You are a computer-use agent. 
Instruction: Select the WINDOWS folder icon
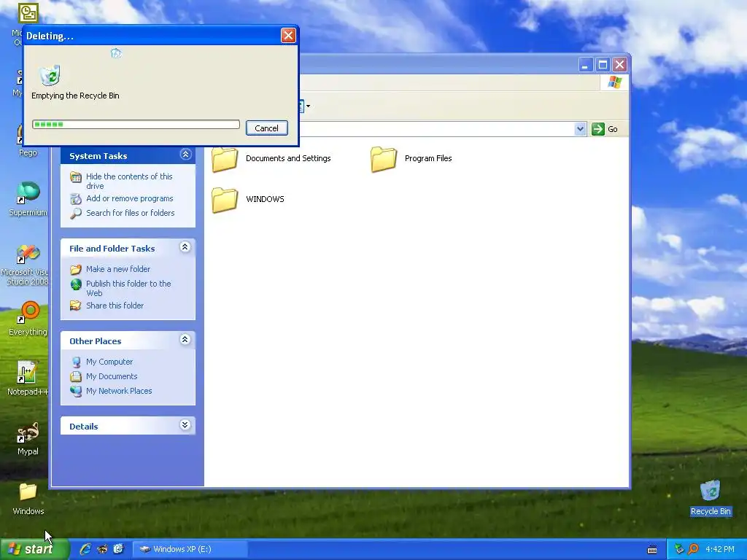coord(225,200)
